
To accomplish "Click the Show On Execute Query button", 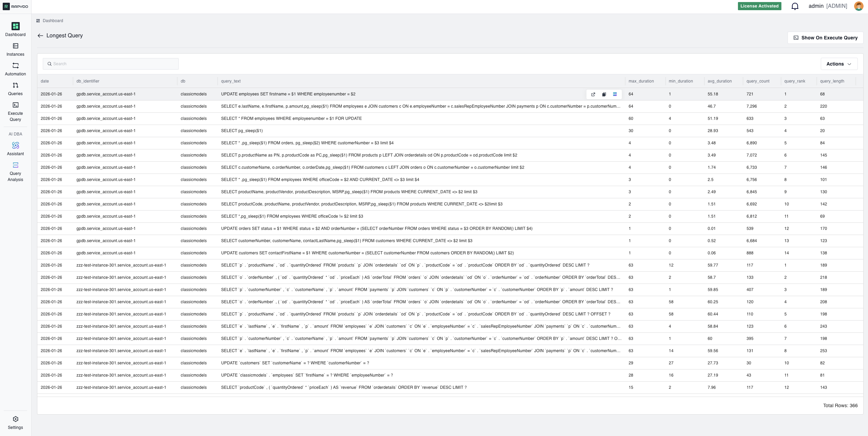I will point(825,38).
